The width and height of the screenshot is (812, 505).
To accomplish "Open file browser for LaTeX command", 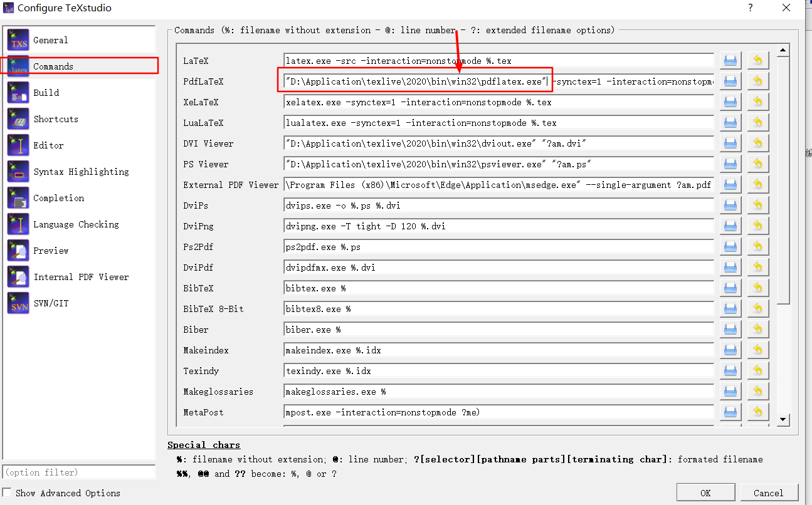I will pyautogui.click(x=730, y=60).
